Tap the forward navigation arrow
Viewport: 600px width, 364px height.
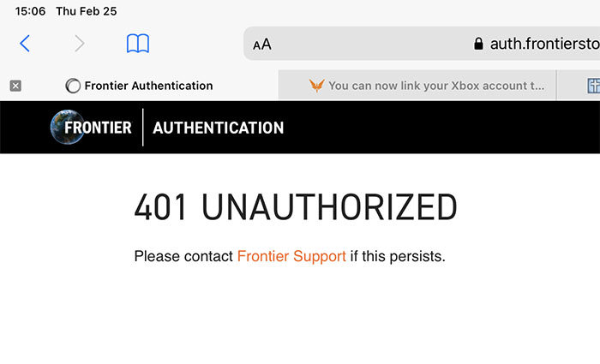pyautogui.click(x=79, y=43)
